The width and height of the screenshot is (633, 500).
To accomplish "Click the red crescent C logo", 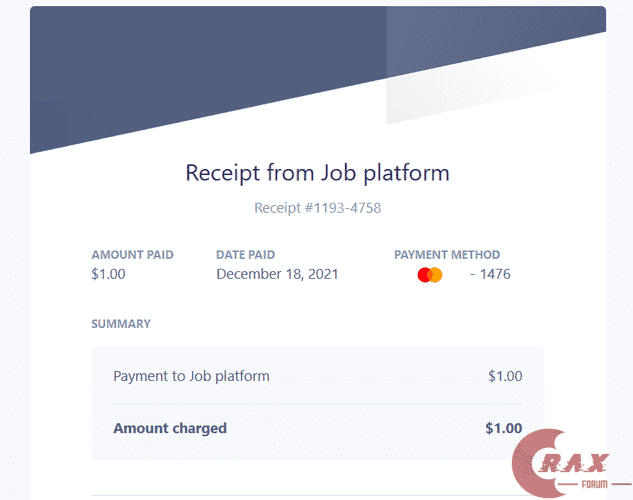I will point(532,462).
